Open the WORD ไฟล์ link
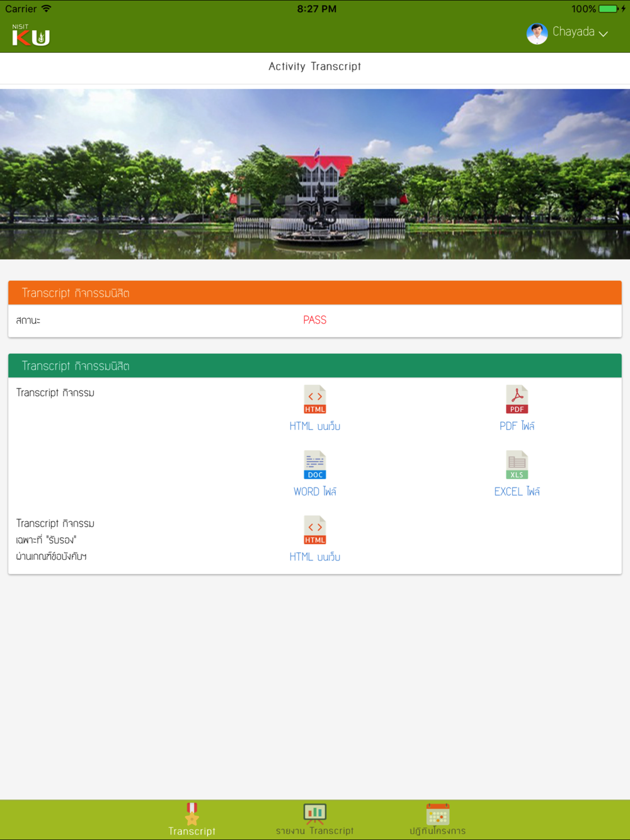630x840 pixels. pos(315,492)
